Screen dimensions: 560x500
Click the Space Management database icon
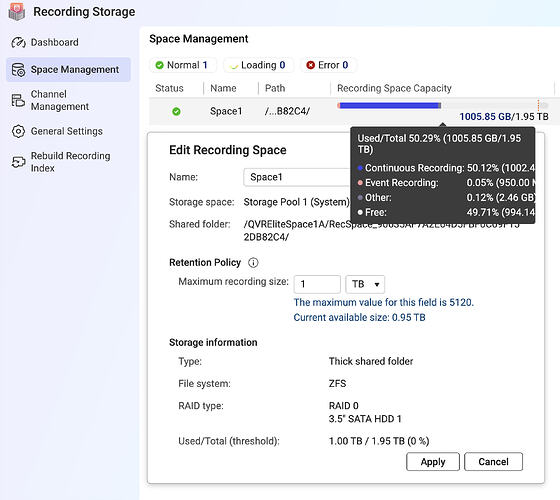point(18,70)
